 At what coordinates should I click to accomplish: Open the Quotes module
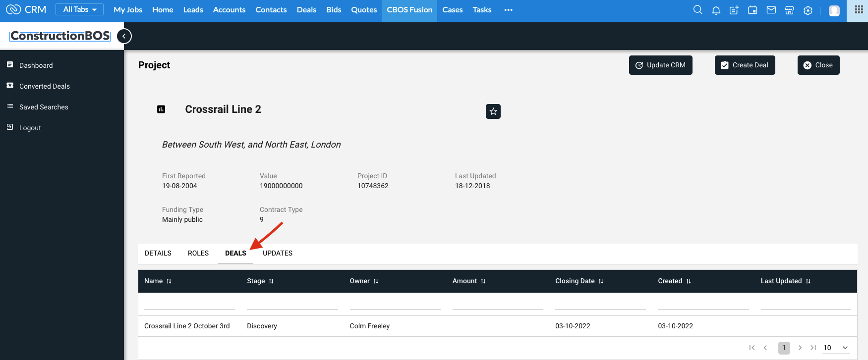pyautogui.click(x=364, y=9)
